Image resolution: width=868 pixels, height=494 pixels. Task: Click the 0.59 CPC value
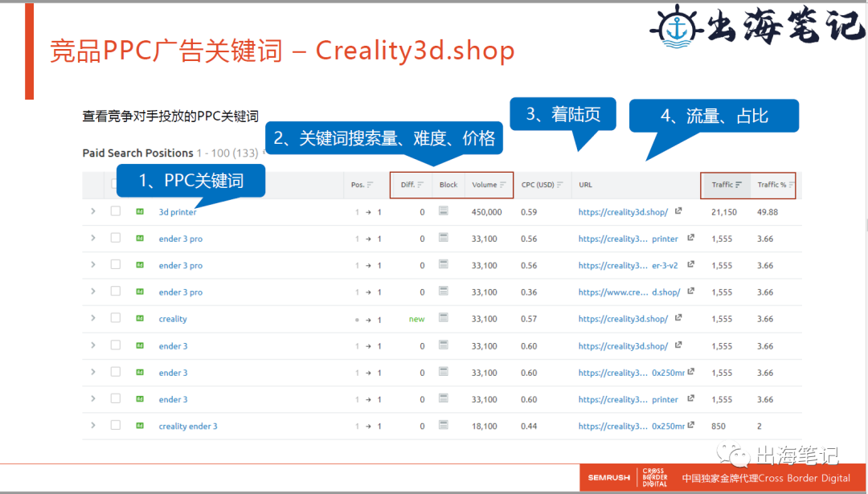pyautogui.click(x=529, y=212)
